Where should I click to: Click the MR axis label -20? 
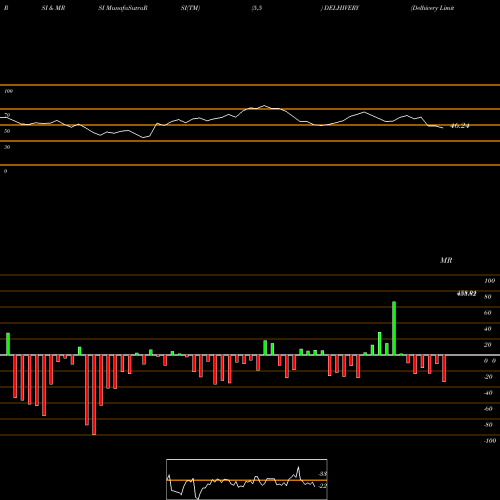tap(488, 377)
